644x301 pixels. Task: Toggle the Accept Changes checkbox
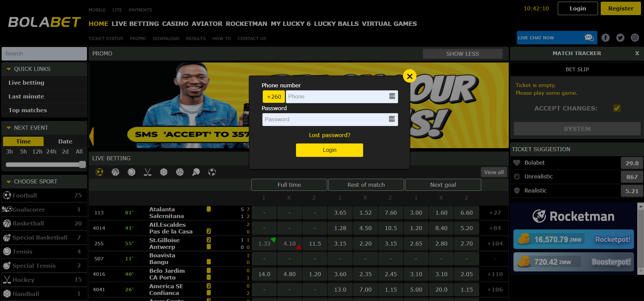617,108
